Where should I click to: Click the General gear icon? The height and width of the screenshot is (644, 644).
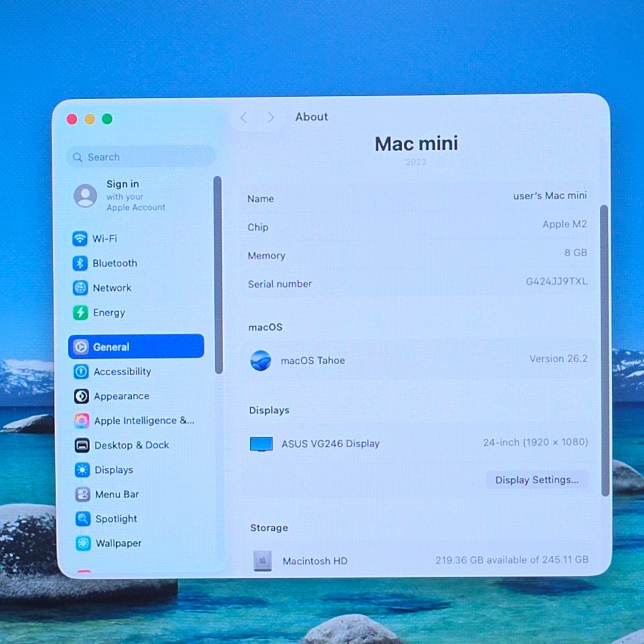click(81, 347)
